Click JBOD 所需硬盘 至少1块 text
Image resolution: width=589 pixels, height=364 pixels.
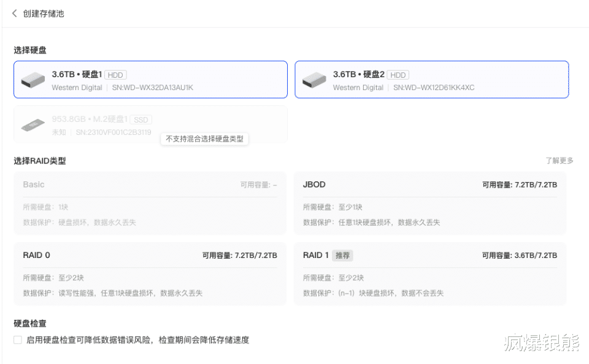[333, 207]
